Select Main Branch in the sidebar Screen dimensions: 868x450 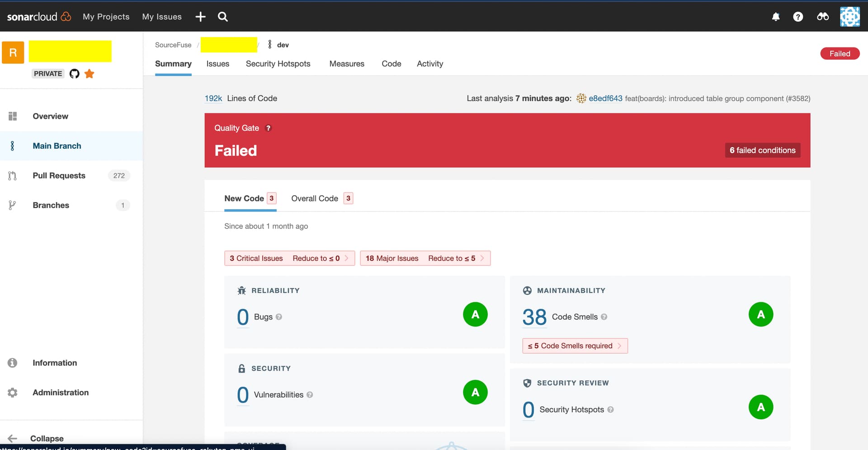click(71, 146)
